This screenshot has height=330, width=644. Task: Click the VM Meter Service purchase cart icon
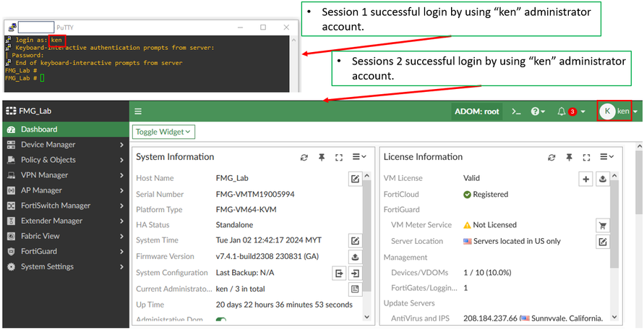point(603,225)
